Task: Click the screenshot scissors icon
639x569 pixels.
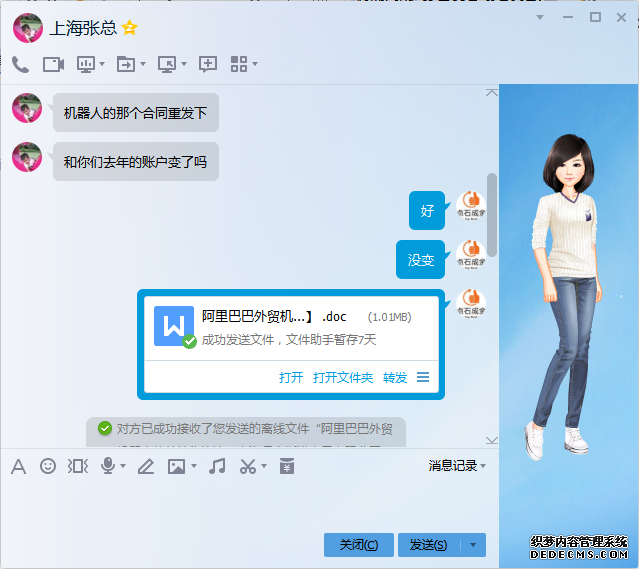Action: point(248,466)
